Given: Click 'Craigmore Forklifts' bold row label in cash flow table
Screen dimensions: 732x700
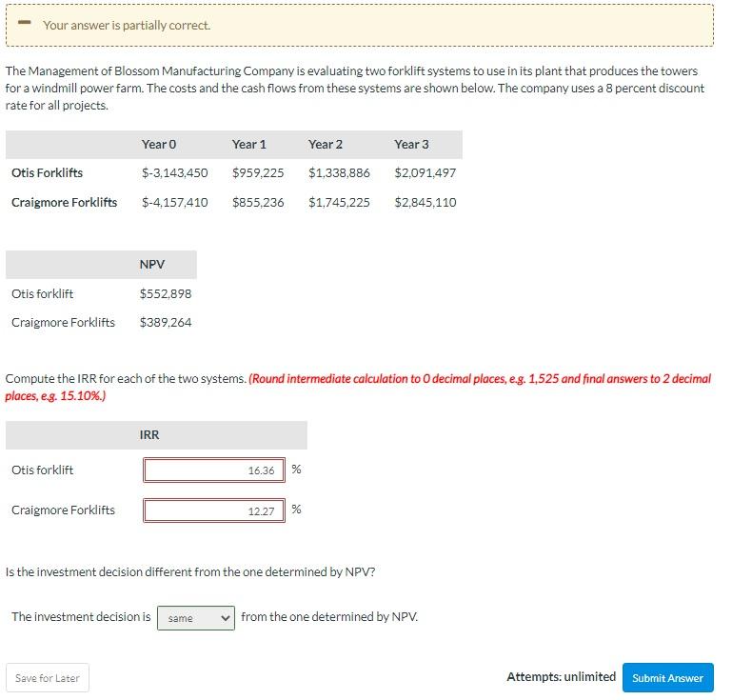Looking at the screenshot, I should 65,202.
